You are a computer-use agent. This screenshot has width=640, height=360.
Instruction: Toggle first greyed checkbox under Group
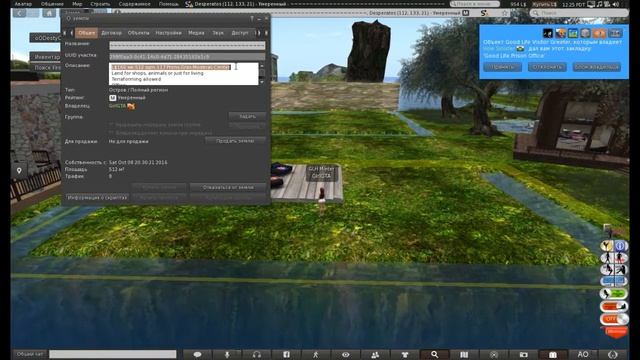point(111,124)
